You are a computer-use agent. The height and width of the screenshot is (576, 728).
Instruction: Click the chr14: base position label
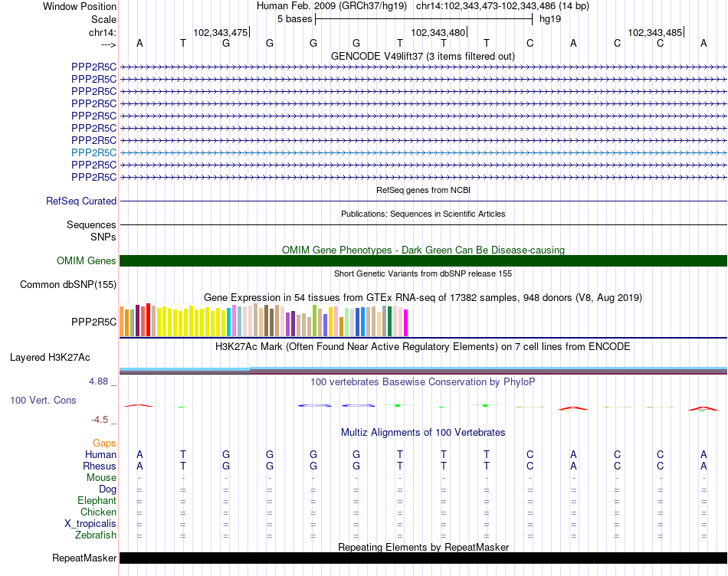102,32
